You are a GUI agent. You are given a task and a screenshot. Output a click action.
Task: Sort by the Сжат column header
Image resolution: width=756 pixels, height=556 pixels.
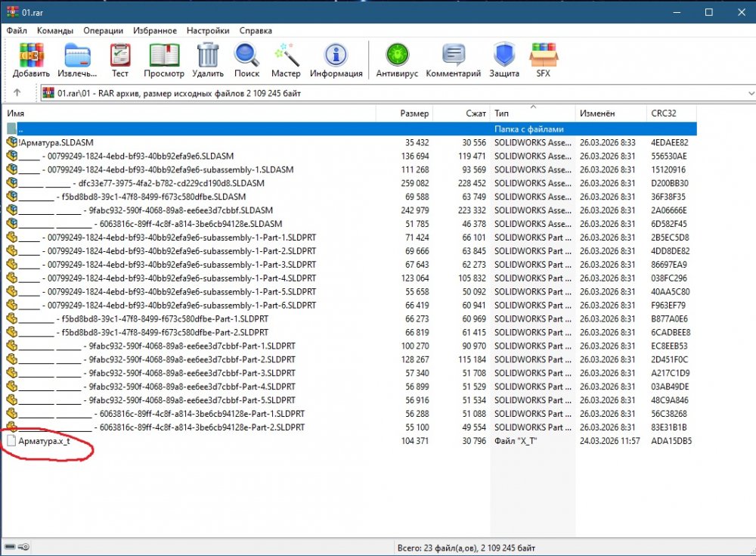461,113
